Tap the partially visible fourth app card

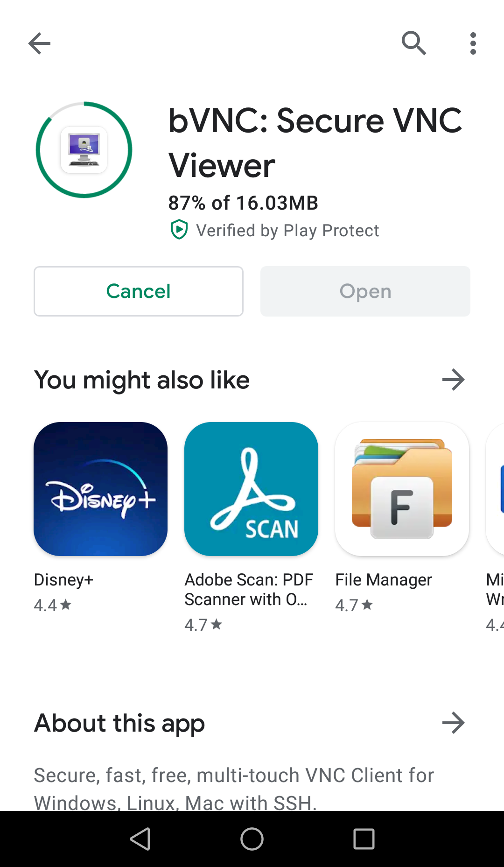[495, 489]
